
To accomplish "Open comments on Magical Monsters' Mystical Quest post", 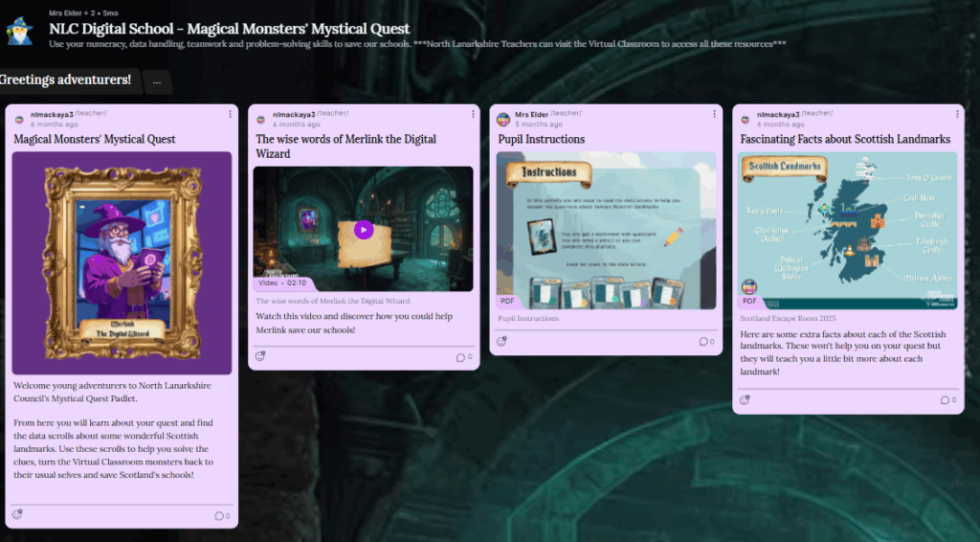I will point(222,516).
